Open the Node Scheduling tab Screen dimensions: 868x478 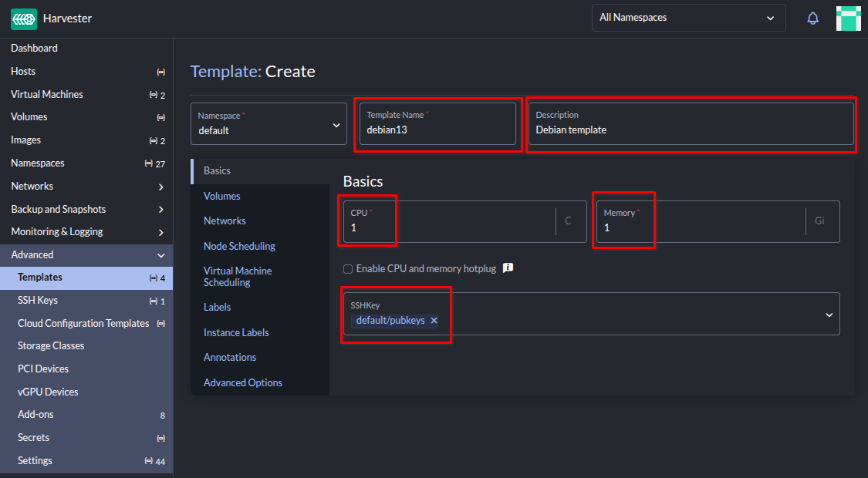(239, 246)
